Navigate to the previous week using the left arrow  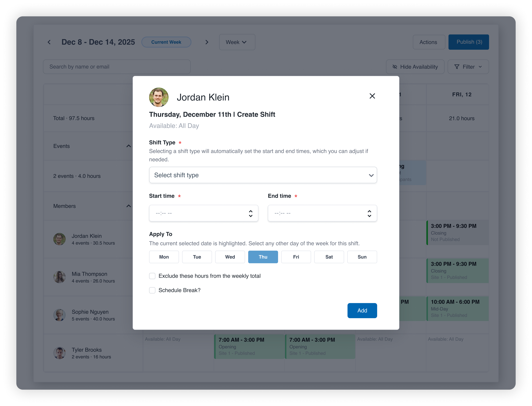(49, 42)
